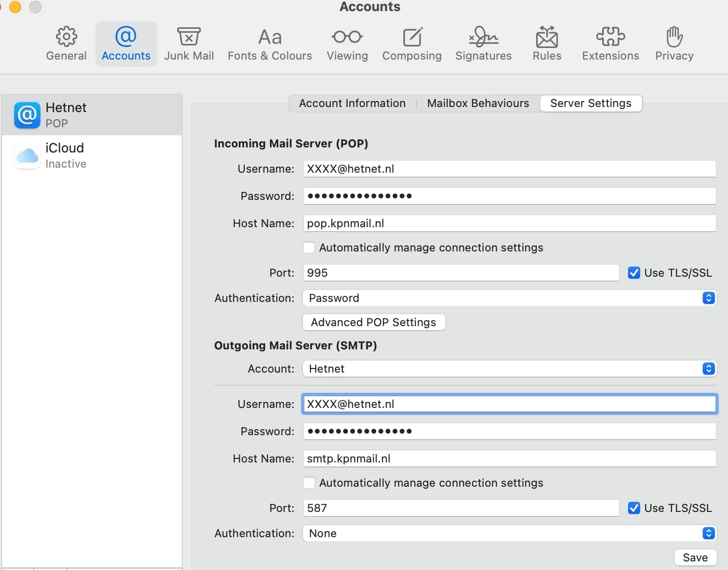728x570 pixels.
Task: Open incoming Authentication dropdown showing Password
Action: pyautogui.click(x=509, y=298)
